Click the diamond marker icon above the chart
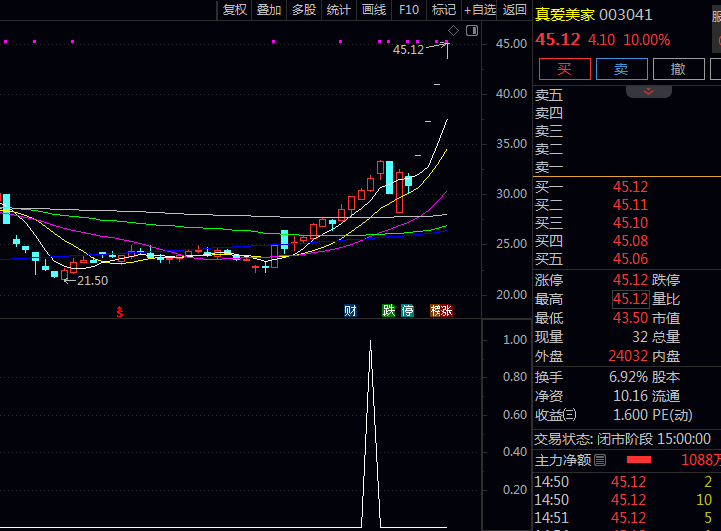The height and width of the screenshot is (531, 721). tap(453, 31)
